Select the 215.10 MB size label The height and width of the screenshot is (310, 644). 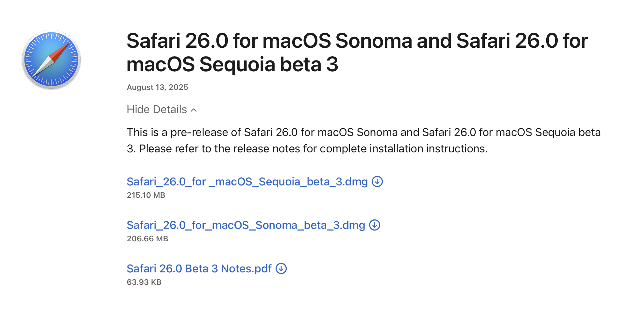[146, 196]
